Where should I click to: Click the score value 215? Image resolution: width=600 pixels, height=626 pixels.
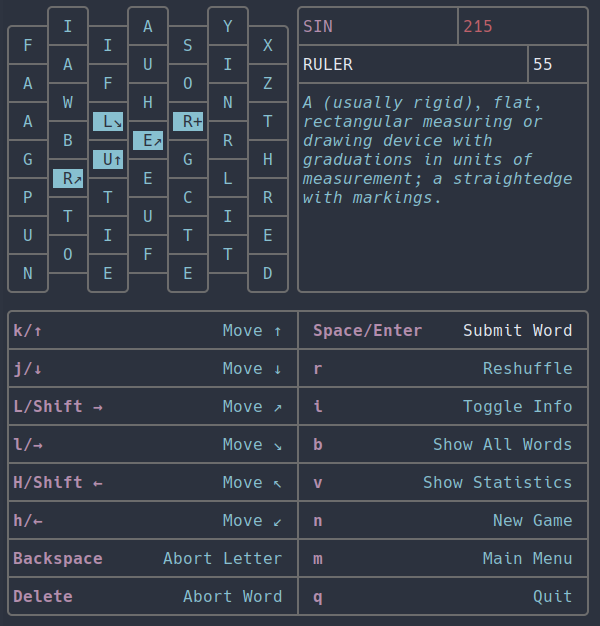pyautogui.click(x=478, y=26)
